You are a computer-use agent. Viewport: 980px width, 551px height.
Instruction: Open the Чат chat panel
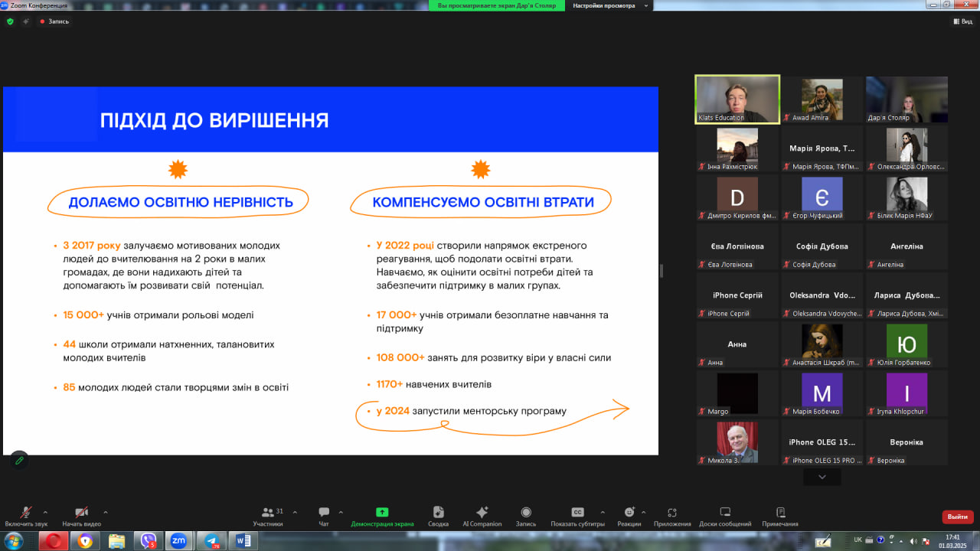point(324,517)
